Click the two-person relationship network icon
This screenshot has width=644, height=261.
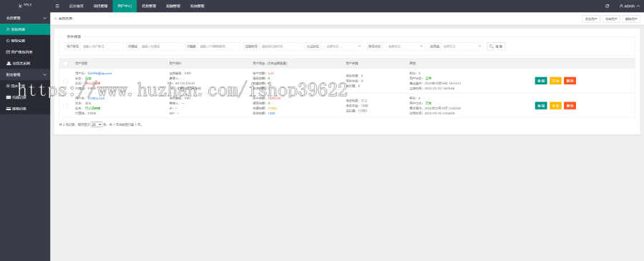coord(8,64)
